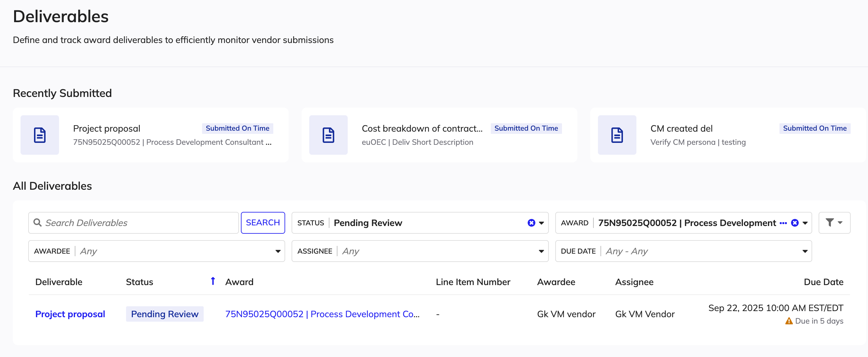Open the CM created del card title
Screen dimensions: 868x357
coord(681,128)
